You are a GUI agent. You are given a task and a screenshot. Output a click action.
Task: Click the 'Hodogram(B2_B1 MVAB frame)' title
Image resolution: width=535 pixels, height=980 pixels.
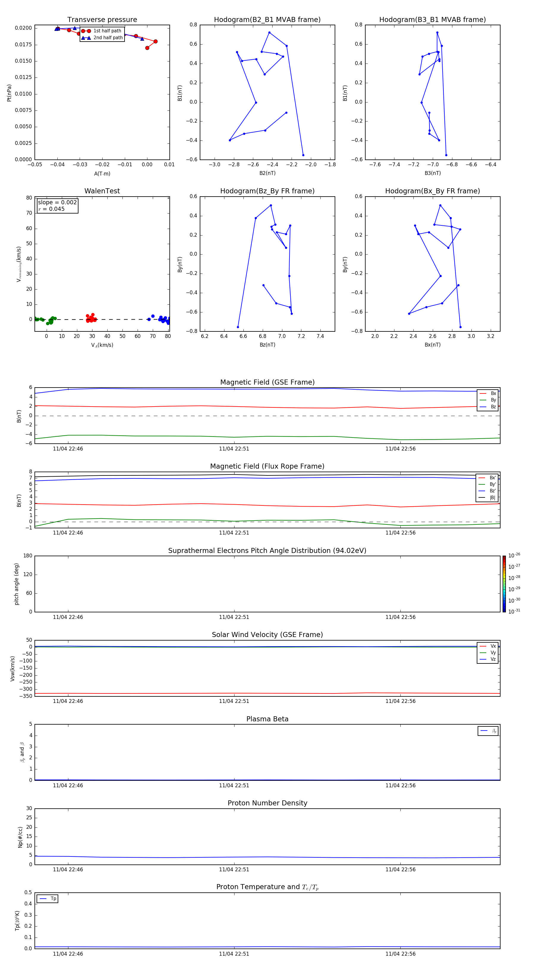pyautogui.click(x=267, y=20)
